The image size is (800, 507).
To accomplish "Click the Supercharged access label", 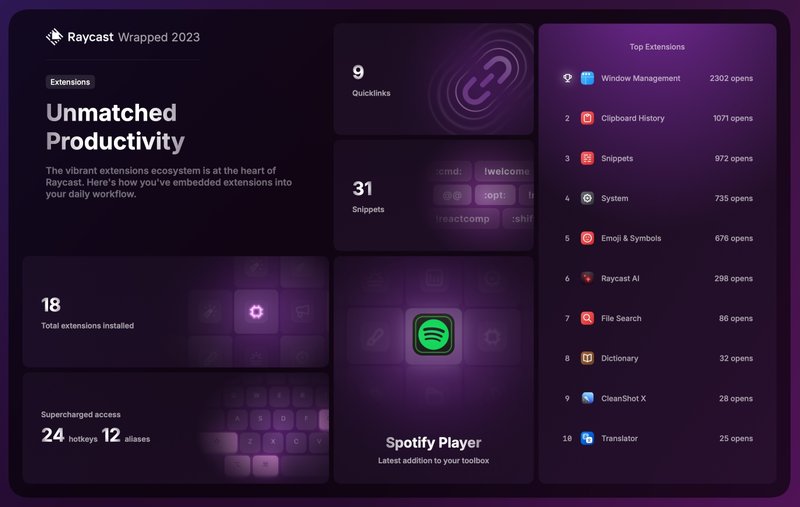I will click(x=81, y=414).
